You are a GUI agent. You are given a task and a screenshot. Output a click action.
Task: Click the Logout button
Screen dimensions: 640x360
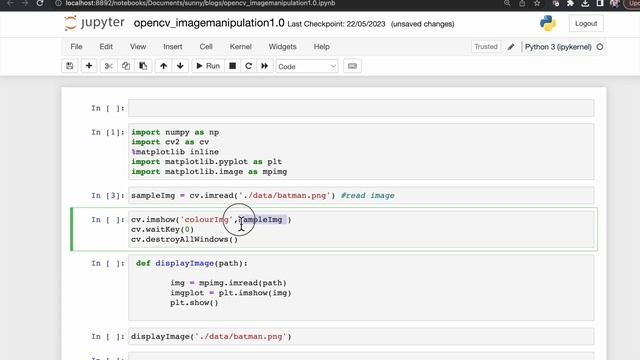click(586, 24)
